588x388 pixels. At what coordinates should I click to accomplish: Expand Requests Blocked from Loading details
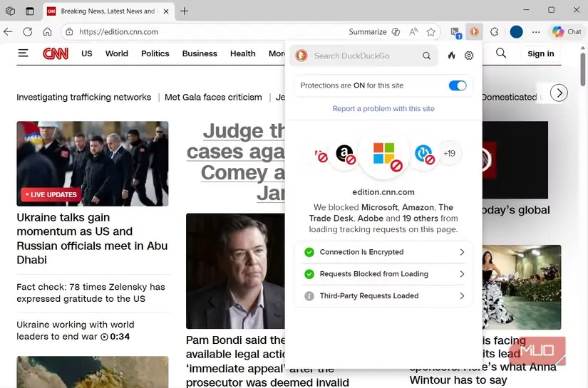(x=383, y=274)
